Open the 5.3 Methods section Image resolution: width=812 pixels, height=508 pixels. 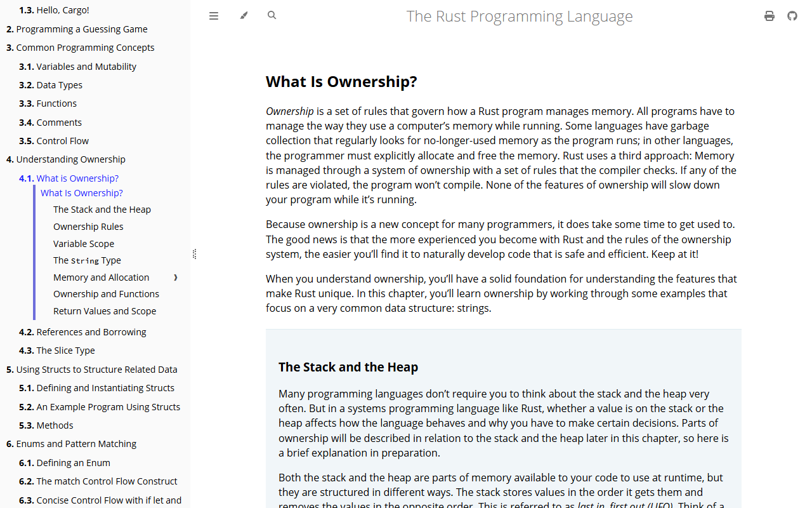click(46, 425)
